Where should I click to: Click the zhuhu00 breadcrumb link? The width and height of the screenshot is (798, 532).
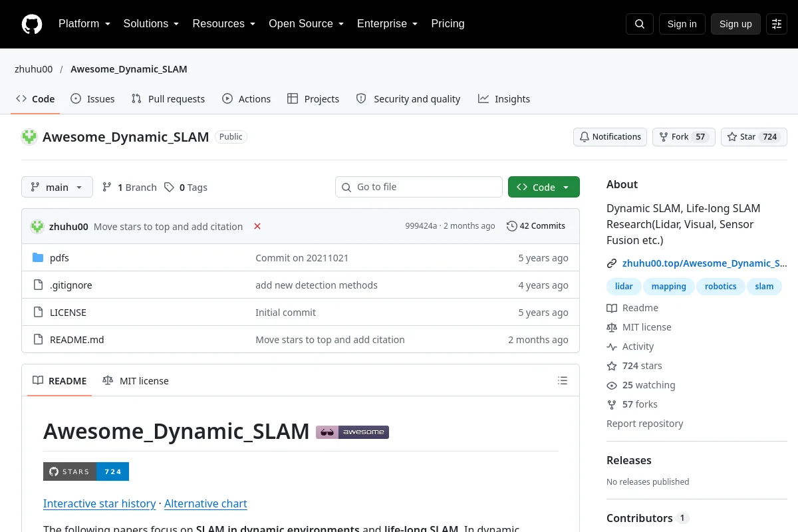[x=34, y=69]
